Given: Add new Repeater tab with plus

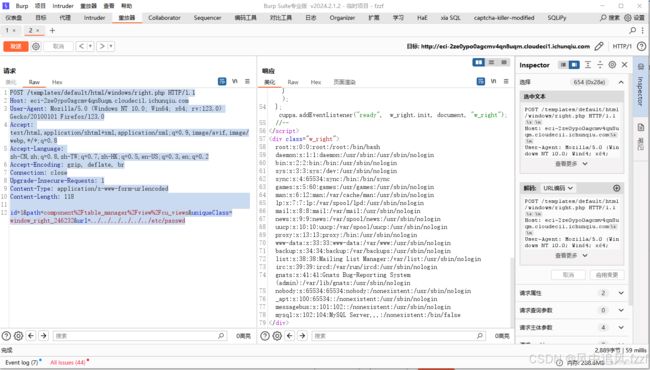Looking at the screenshot, I should click(x=52, y=31).
